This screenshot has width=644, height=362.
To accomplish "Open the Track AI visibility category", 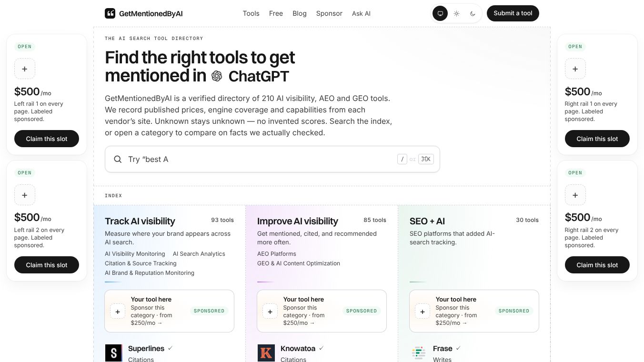I will [140, 221].
